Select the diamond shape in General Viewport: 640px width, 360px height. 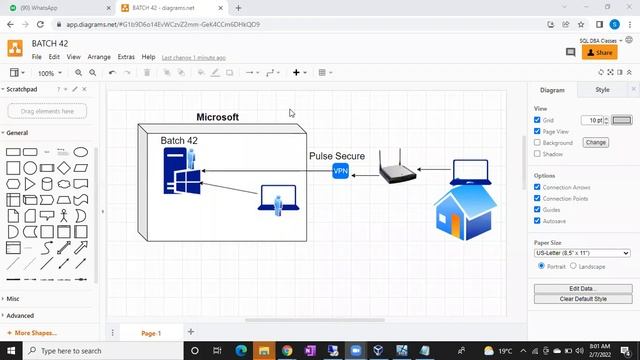coord(64,168)
